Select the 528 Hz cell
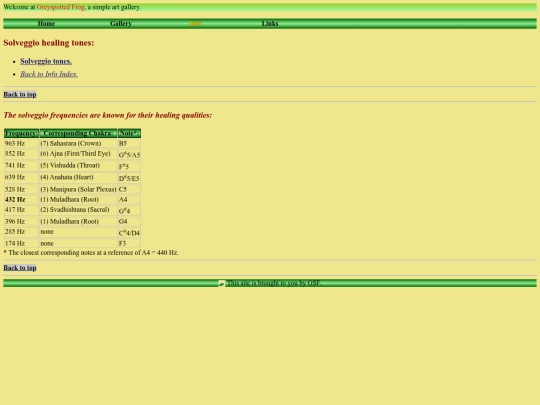 coord(21,189)
